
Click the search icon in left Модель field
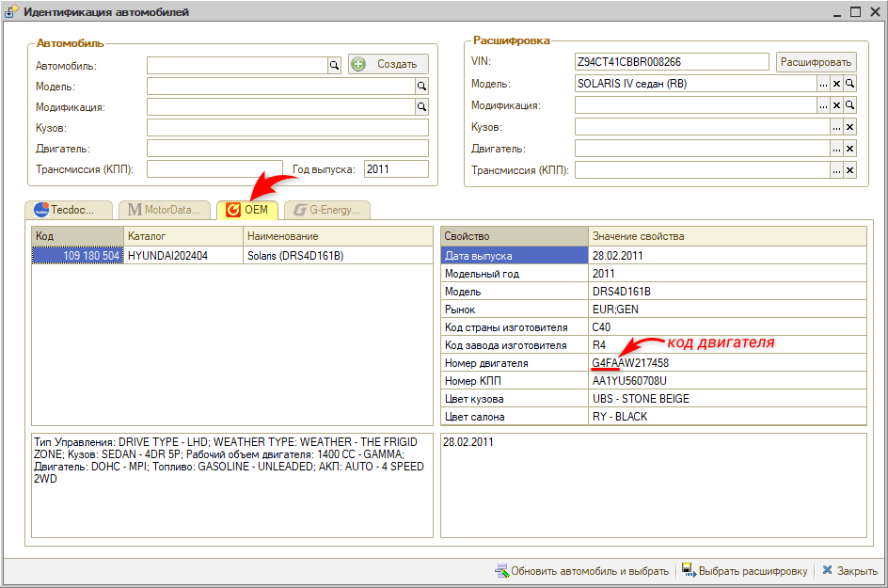coord(421,86)
